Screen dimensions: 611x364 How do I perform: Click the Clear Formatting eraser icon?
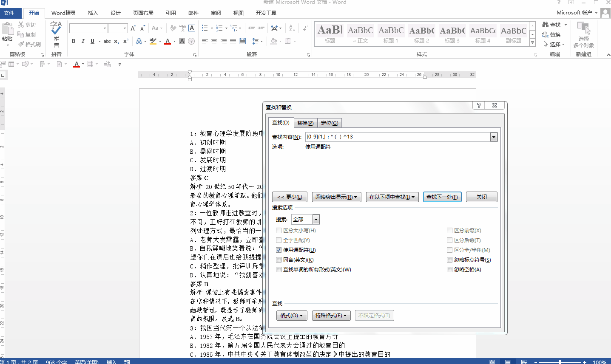click(173, 28)
